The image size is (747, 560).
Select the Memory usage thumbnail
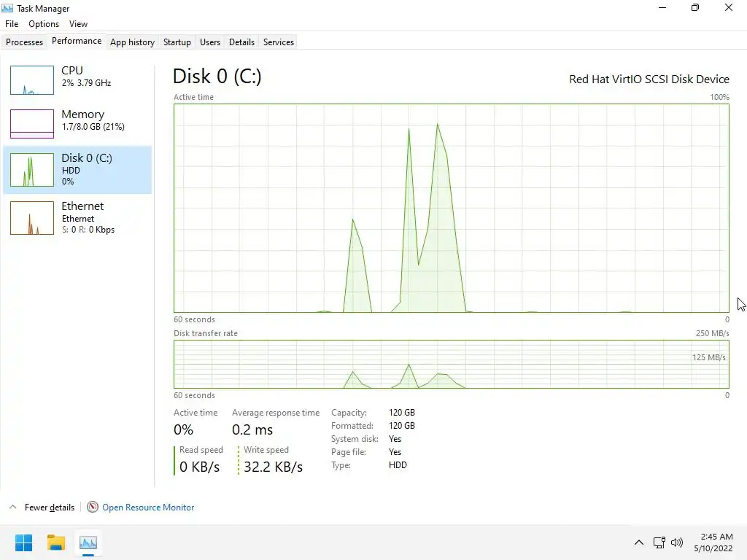(x=32, y=124)
